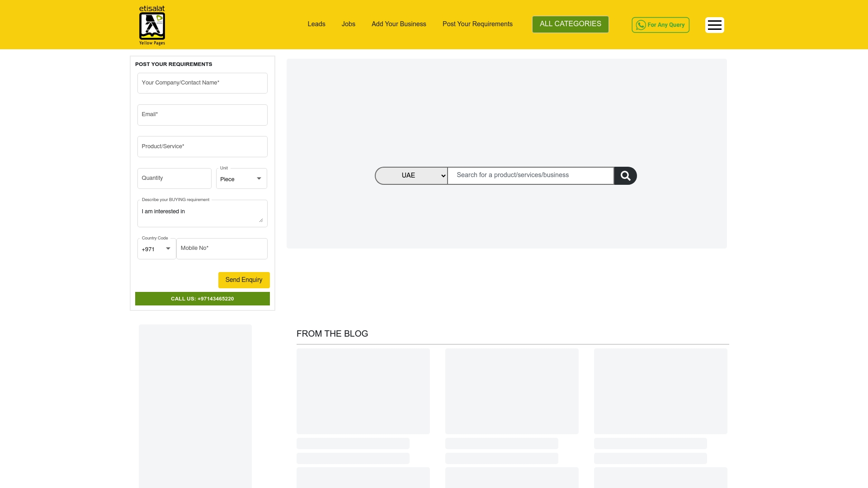The image size is (868, 488).
Task: Open Post Your Requirements from navigation
Action: coord(477,24)
